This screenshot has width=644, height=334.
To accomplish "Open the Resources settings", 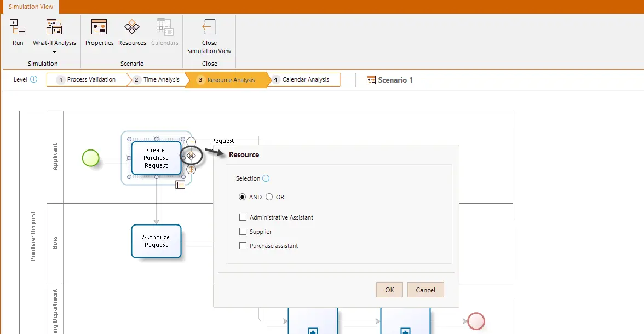I will [132, 32].
